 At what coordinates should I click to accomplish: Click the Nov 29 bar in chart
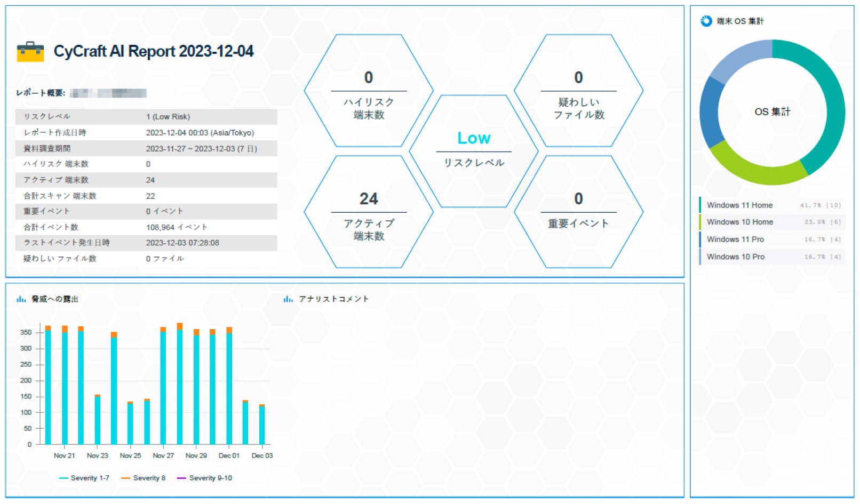click(x=196, y=387)
